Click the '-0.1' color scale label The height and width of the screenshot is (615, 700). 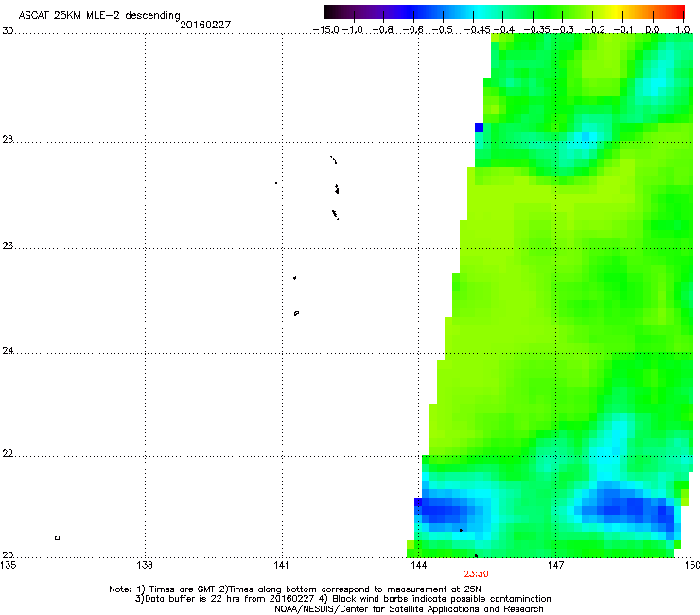tap(623, 30)
